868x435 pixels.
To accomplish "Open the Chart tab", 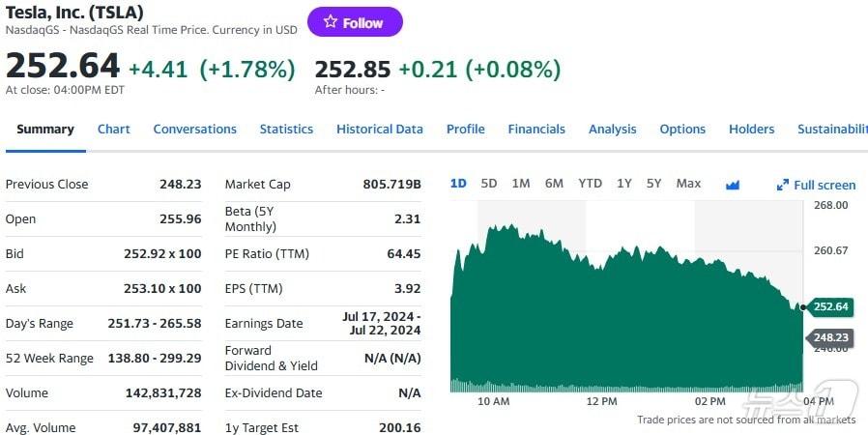I will (x=113, y=130).
